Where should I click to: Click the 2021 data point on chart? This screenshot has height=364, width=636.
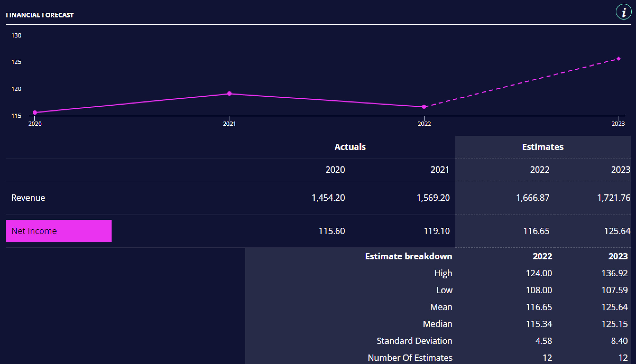pos(229,94)
